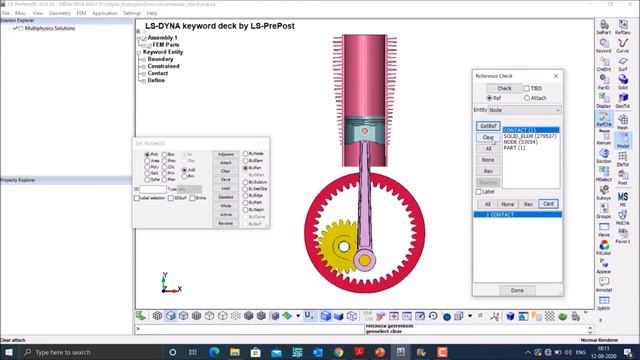Screen dimensions: 640x360
Task: Open the Appear appearance tool
Action: (604, 266)
